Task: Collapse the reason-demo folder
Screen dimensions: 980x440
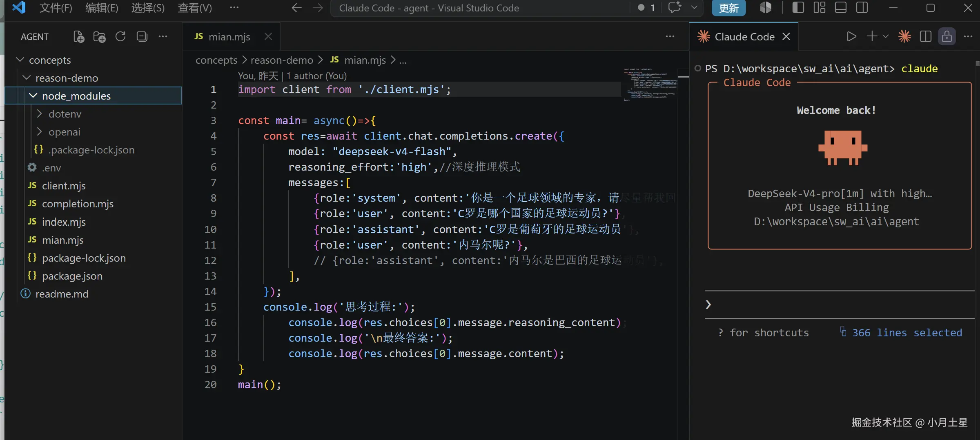Action: (x=27, y=78)
